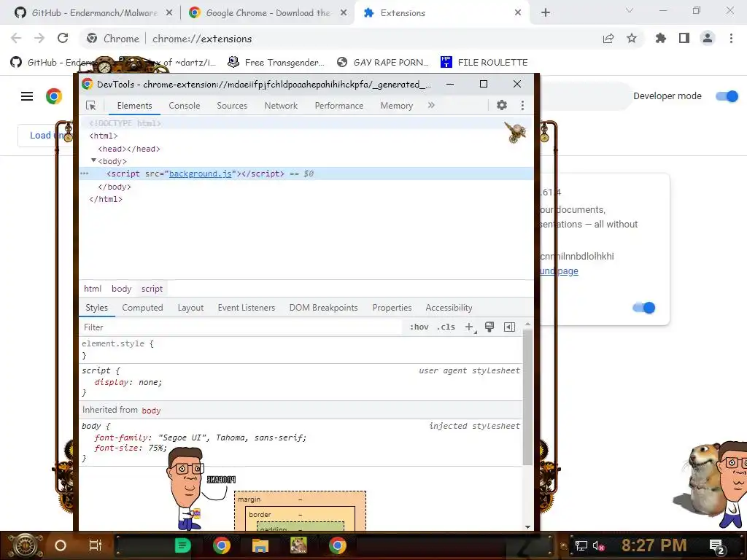747x560 pixels.
Task: Open Free Transgender bookmark
Action: 276,63
